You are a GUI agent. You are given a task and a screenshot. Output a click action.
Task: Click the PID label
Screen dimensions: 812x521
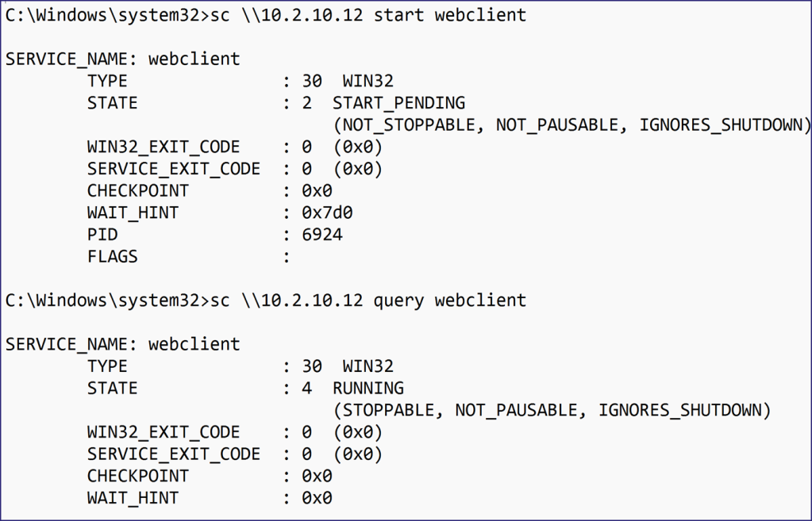[102, 235]
